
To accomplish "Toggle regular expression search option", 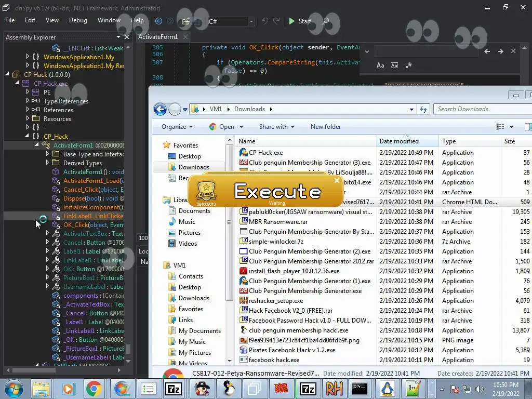I will click(408, 65).
